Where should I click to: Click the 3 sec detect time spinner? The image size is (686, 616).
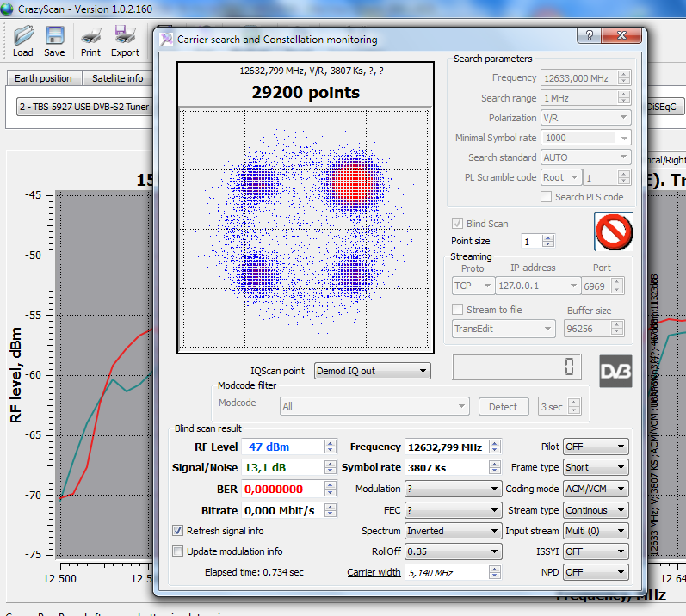coord(559,407)
